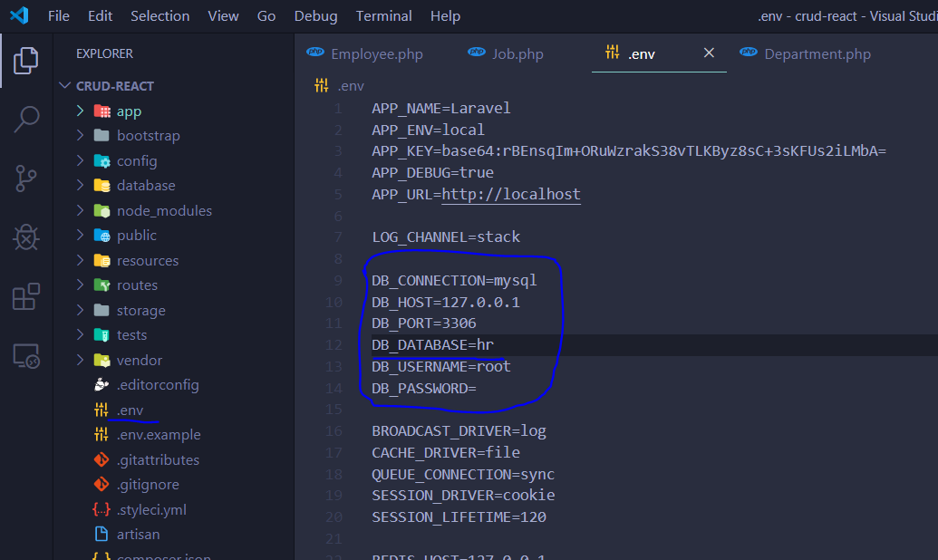This screenshot has width=938, height=560.
Task: Place cursor on the DB_DATABASE=hr line
Action: [431, 344]
